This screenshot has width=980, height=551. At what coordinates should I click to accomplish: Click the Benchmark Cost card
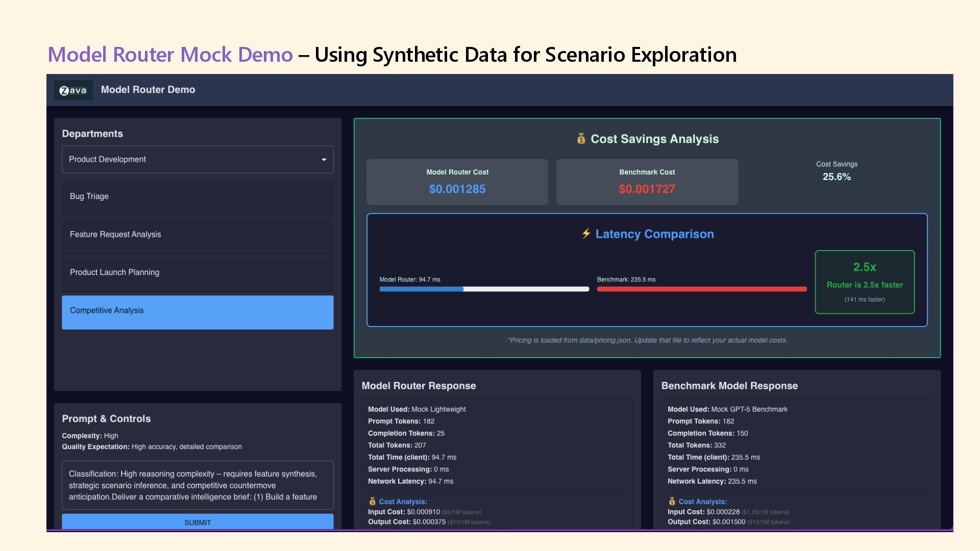click(647, 182)
